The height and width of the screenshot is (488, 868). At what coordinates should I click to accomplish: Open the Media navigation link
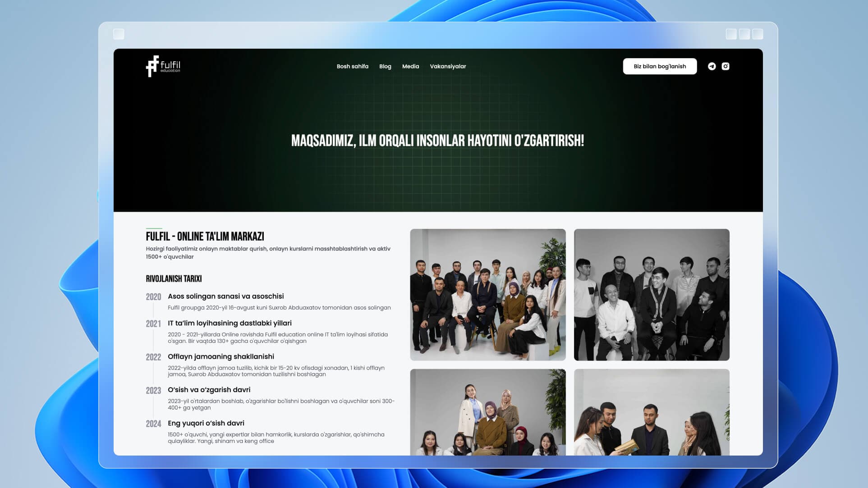(x=410, y=66)
